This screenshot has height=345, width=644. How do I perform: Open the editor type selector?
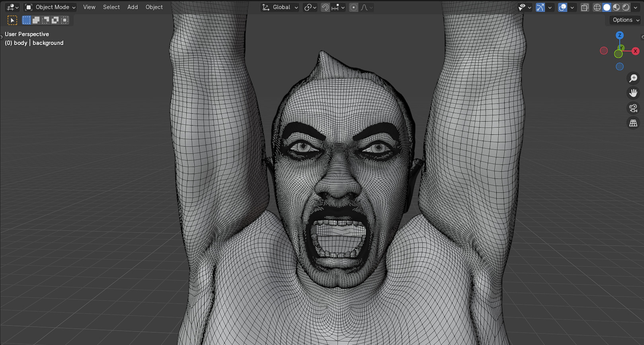pyautogui.click(x=12, y=7)
